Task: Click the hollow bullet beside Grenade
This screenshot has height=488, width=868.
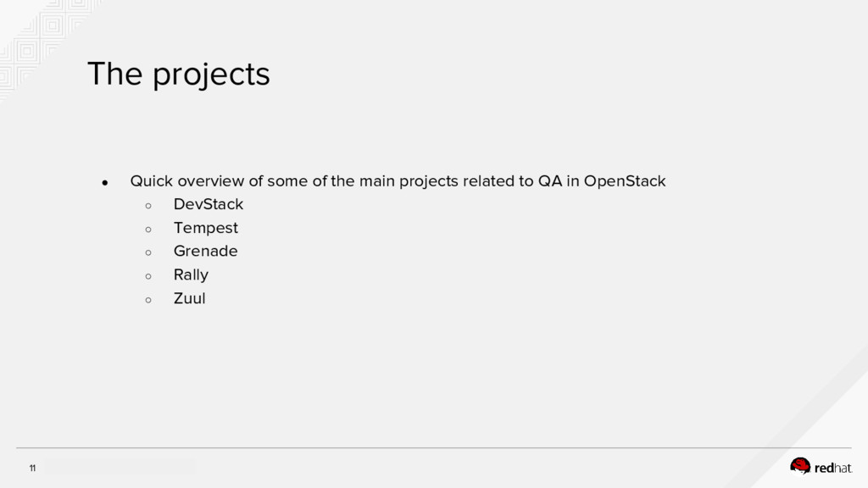Action: (x=147, y=252)
